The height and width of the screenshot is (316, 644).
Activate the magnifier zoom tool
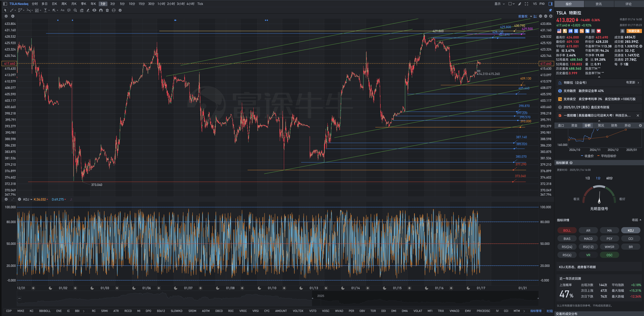tap(75, 10)
